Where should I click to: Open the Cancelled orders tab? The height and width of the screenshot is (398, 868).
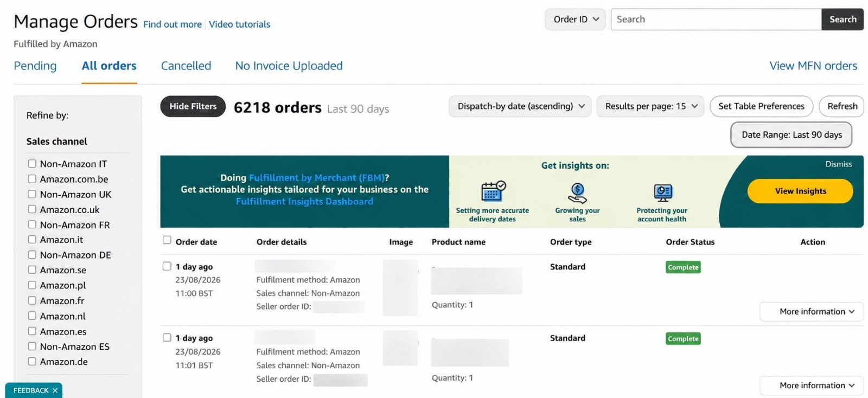pyautogui.click(x=186, y=66)
